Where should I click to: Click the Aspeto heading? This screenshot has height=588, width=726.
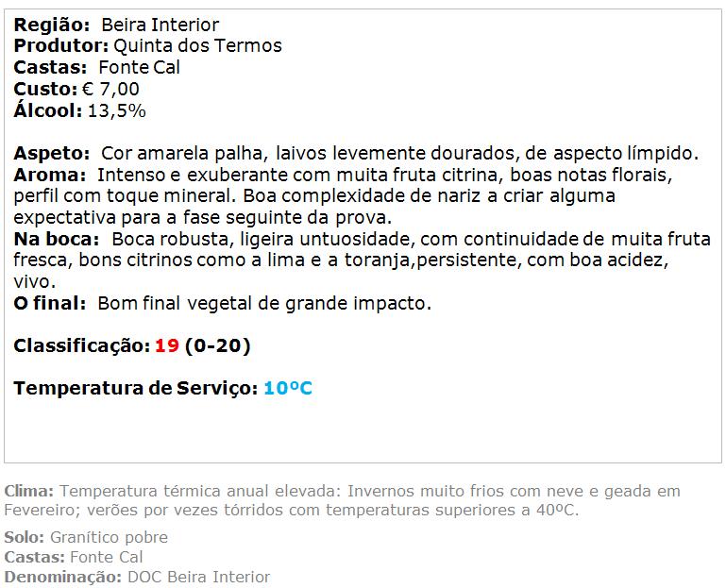pos(51,153)
